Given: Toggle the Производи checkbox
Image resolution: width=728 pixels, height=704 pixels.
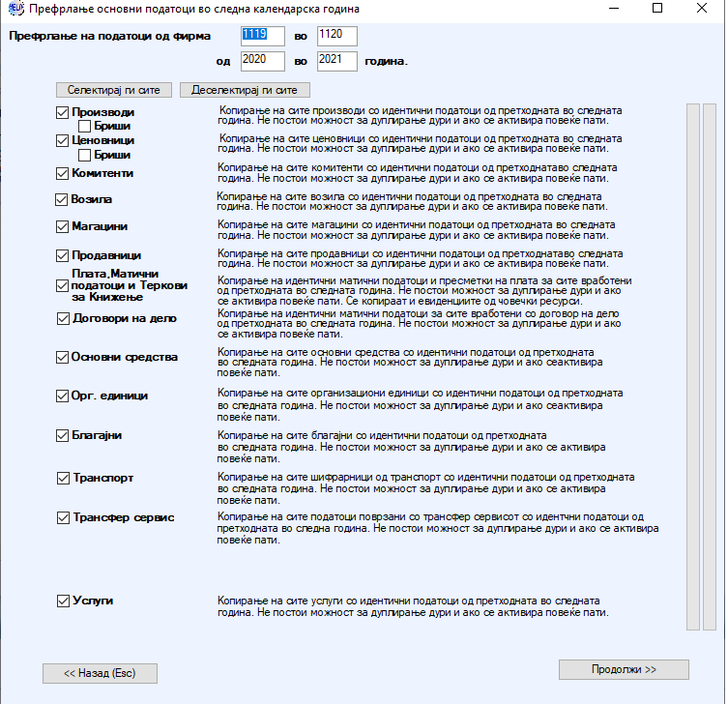Looking at the screenshot, I should click(62, 112).
